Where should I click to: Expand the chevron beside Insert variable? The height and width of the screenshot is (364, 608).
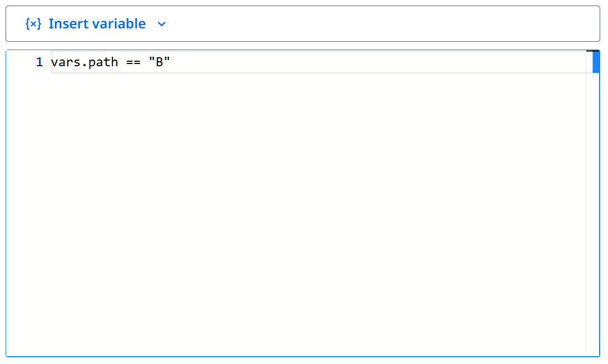(x=161, y=24)
